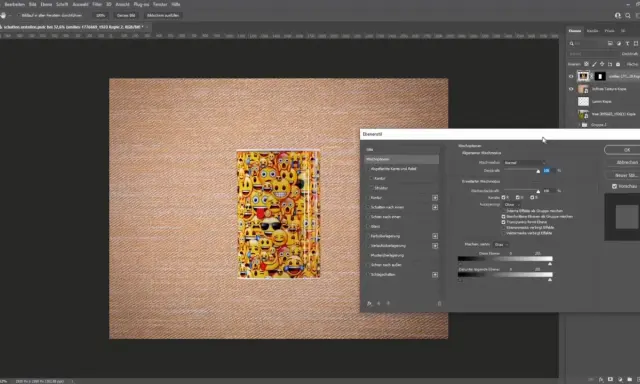Toggle the B channel checkbox

[x=532, y=198]
